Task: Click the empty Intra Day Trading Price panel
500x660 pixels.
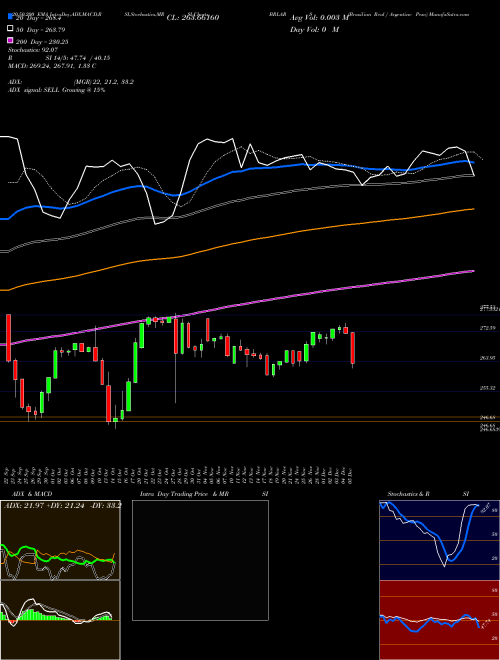Action: pos(200,560)
